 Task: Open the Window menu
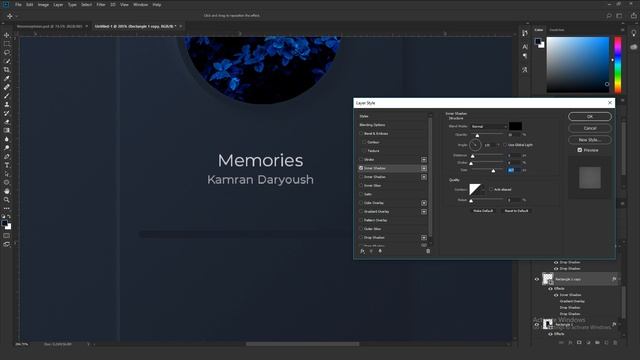click(140, 4)
